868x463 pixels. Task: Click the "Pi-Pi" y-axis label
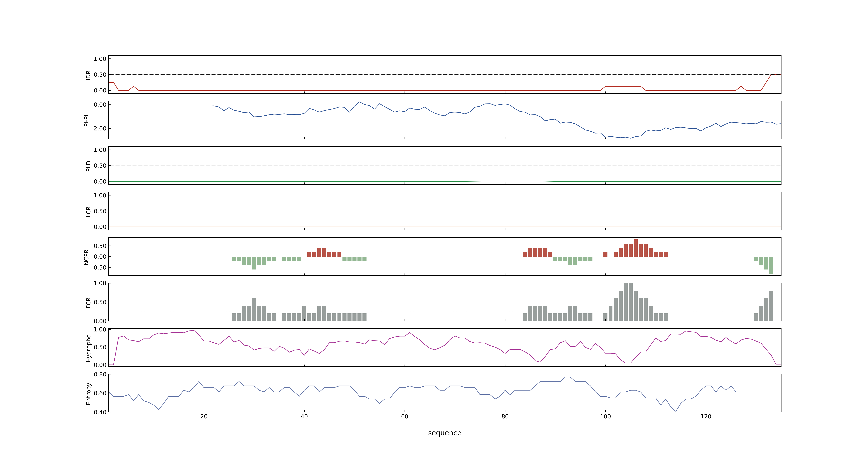[x=86, y=120]
